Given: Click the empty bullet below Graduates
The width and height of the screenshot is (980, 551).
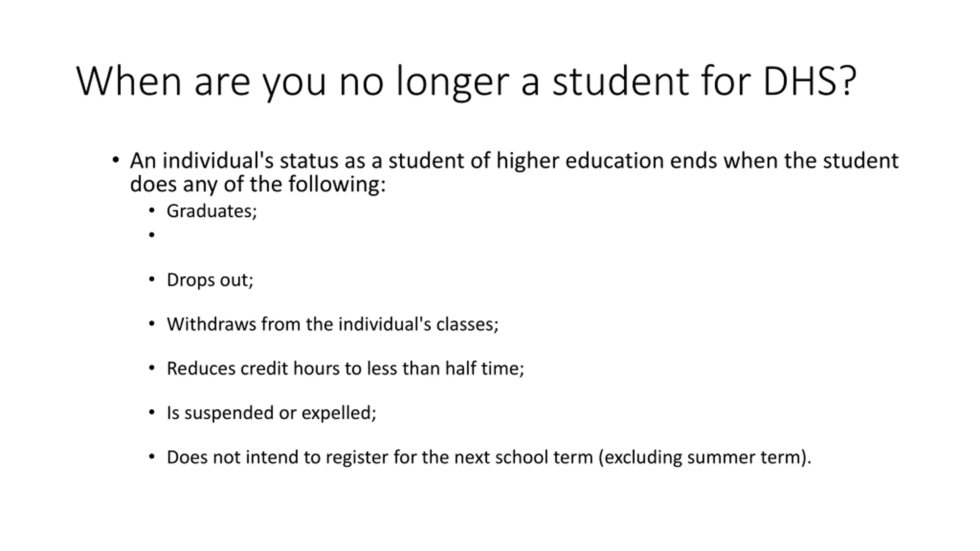Looking at the screenshot, I should coord(152,235).
